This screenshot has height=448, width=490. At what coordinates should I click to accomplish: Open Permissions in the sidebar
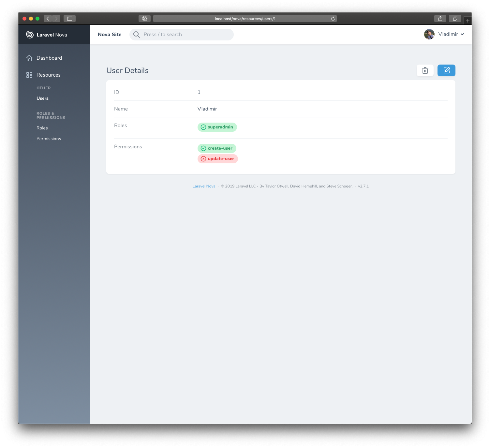coord(49,139)
